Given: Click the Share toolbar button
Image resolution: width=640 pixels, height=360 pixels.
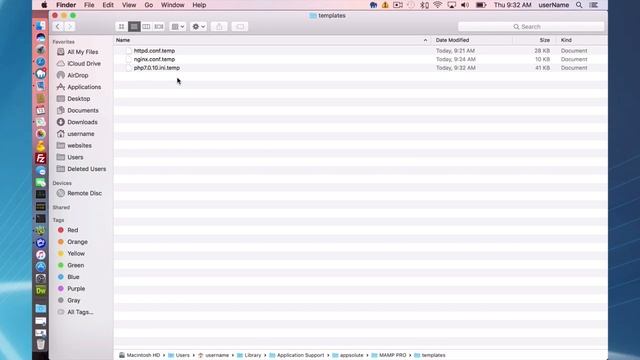Looking at the screenshot, I should click(219, 27).
